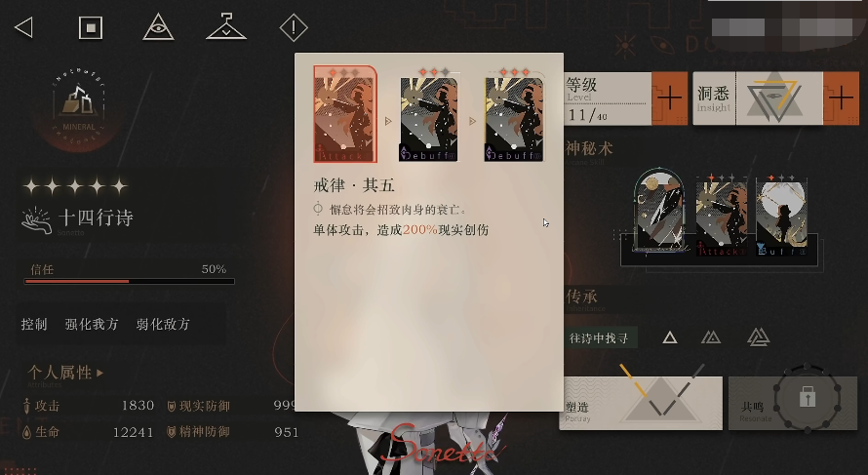Select the single-triangle inheritance tier
This screenshot has height=475, width=868.
coord(670,337)
